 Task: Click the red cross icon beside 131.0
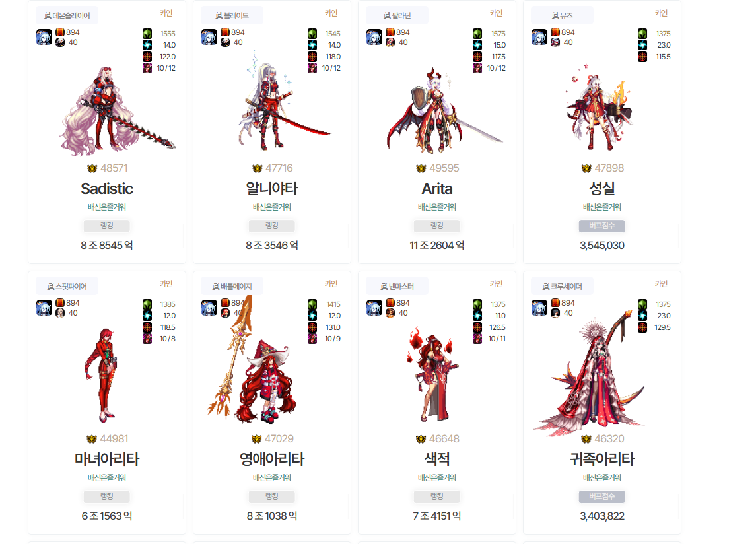pyautogui.click(x=312, y=327)
